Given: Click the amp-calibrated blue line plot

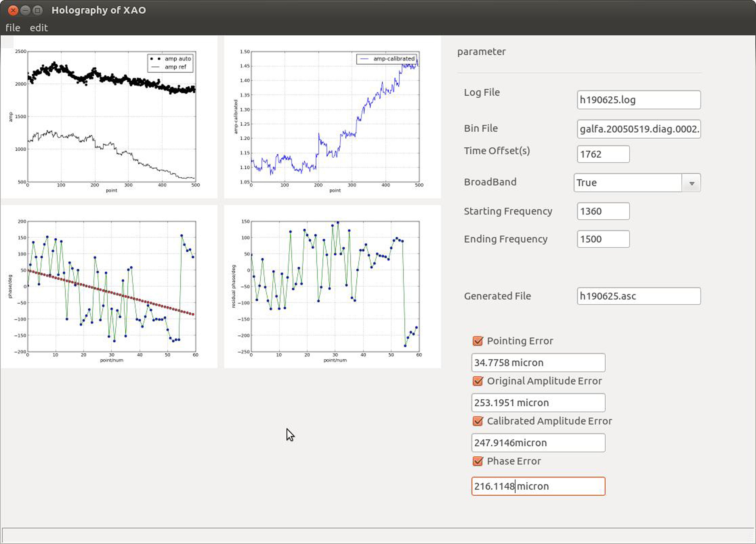Looking at the screenshot, I should tap(335, 117).
